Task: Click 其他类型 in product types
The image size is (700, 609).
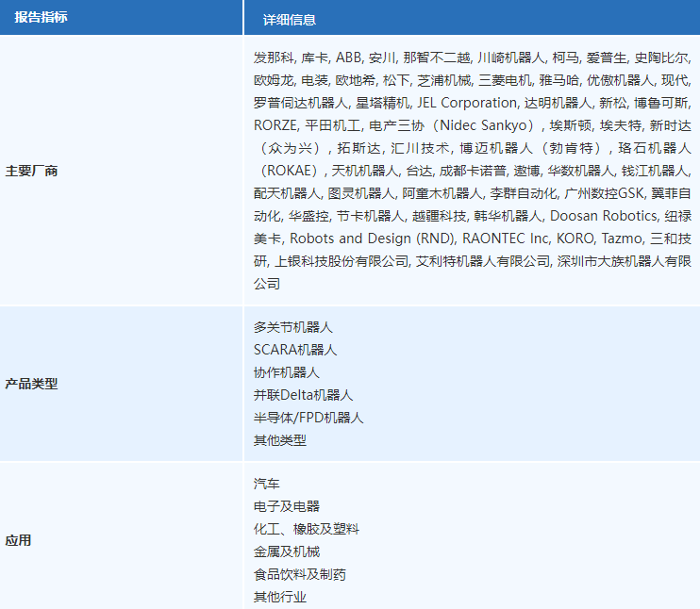Action: [x=279, y=440]
